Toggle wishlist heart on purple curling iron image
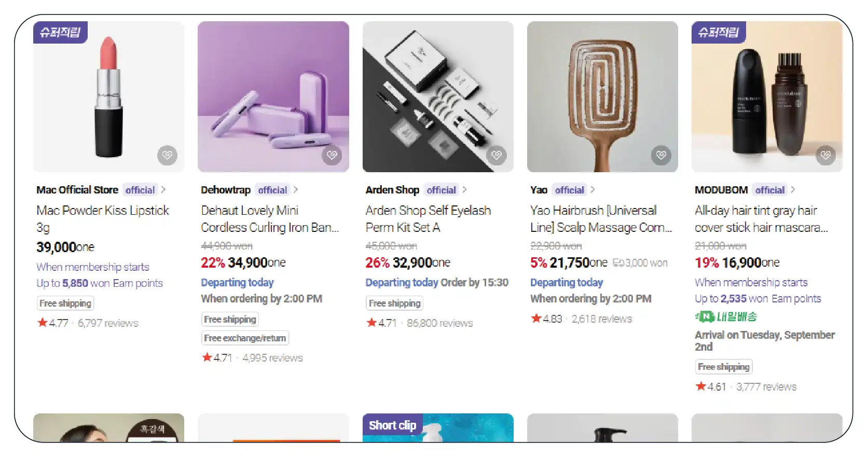This screenshot has width=868, height=457. (332, 155)
